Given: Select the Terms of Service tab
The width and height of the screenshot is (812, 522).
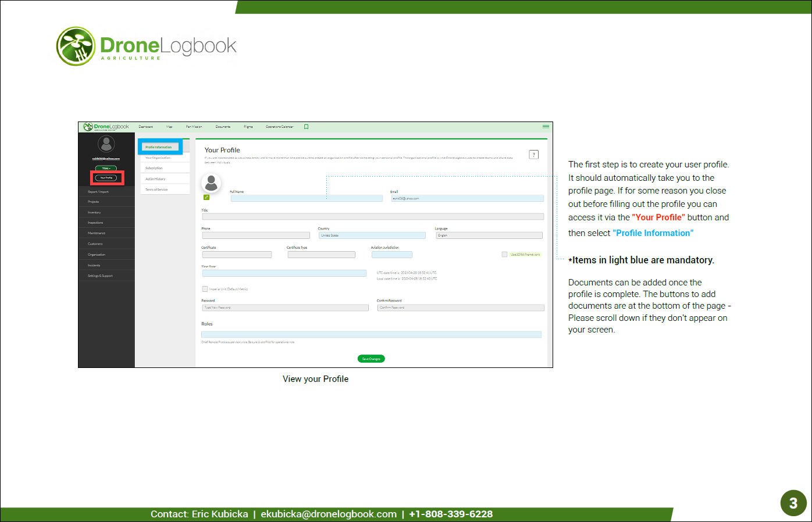Looking at the screenshot, I should click(x=164, y=190).
